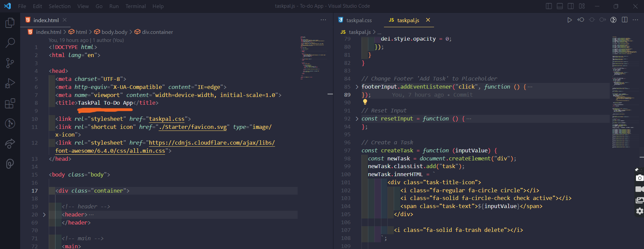Open the Extensions view
This screenshot has height=249, width=644.
tap(10, 103)
